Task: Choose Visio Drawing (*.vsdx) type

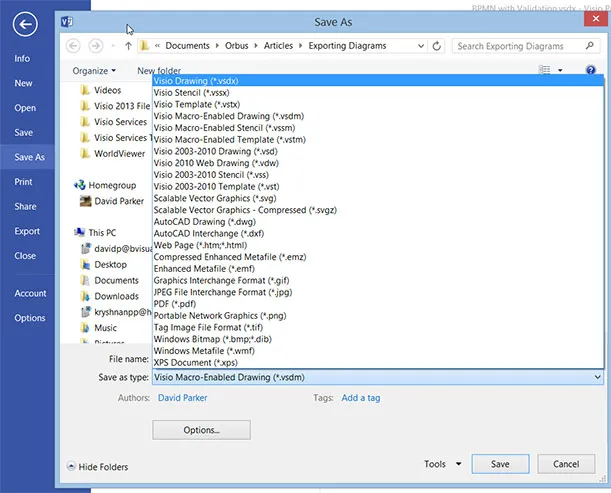Action: [x=378, y=81]
